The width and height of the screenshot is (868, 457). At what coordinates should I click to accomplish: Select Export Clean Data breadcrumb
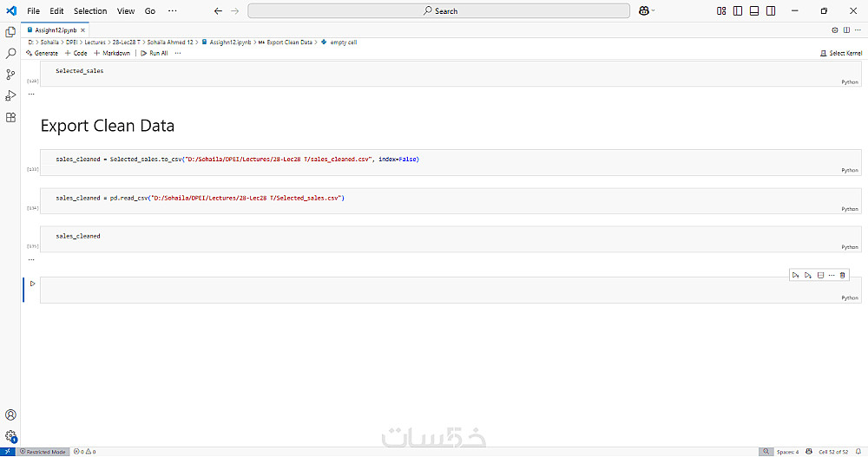coord(286,42)
